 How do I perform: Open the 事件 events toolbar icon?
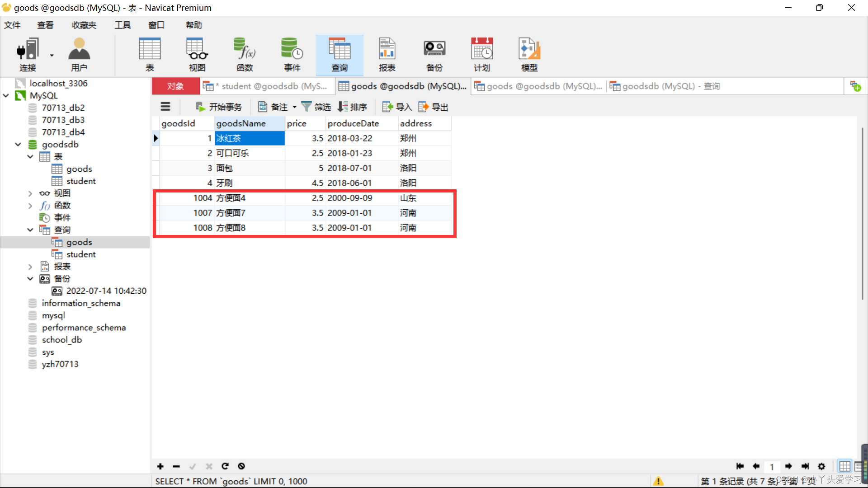[x=292, y=55]
